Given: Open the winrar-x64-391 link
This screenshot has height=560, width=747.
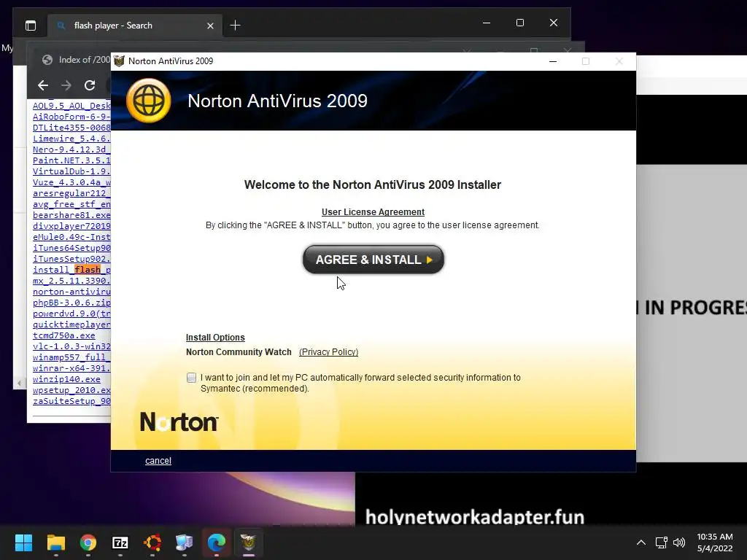Looking at the screenshot, I should pos(71,368).
